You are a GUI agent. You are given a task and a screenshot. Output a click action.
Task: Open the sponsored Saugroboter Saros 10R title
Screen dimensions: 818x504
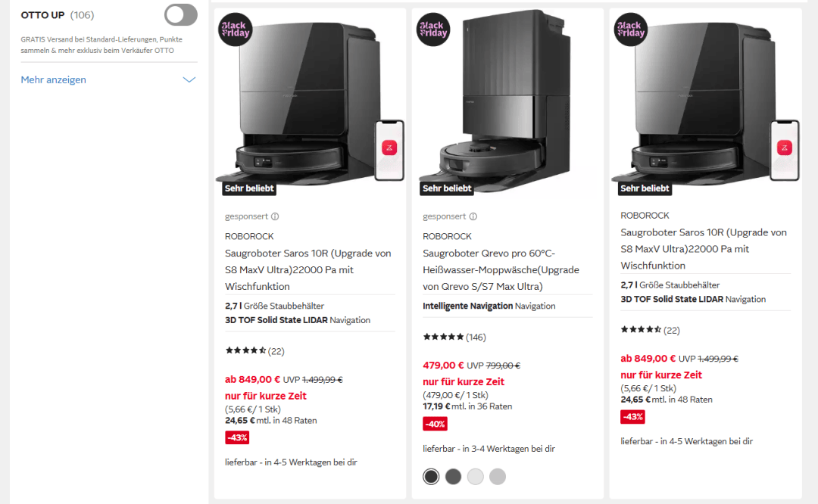tap(308, 269)
